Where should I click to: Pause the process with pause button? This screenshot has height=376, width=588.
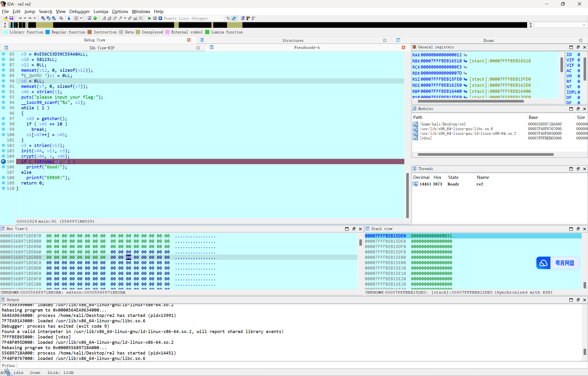point(155,18)
